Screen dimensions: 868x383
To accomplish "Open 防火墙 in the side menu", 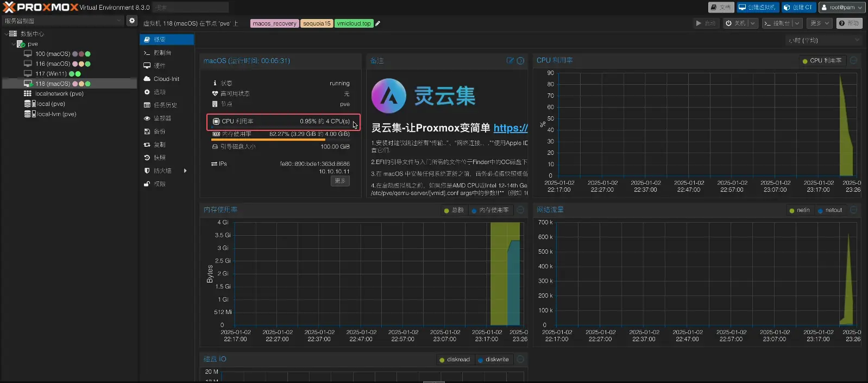I will pos(167,171).
